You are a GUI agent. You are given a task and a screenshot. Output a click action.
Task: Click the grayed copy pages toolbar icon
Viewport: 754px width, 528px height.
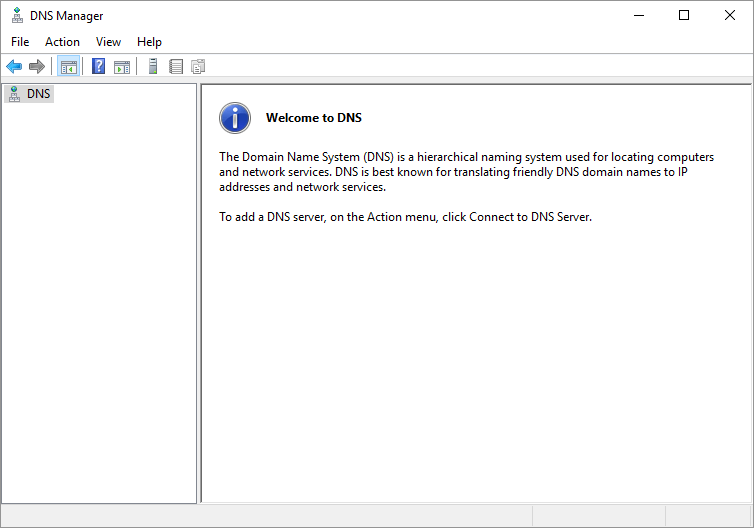pyautogui.click(x=198, y=66)
